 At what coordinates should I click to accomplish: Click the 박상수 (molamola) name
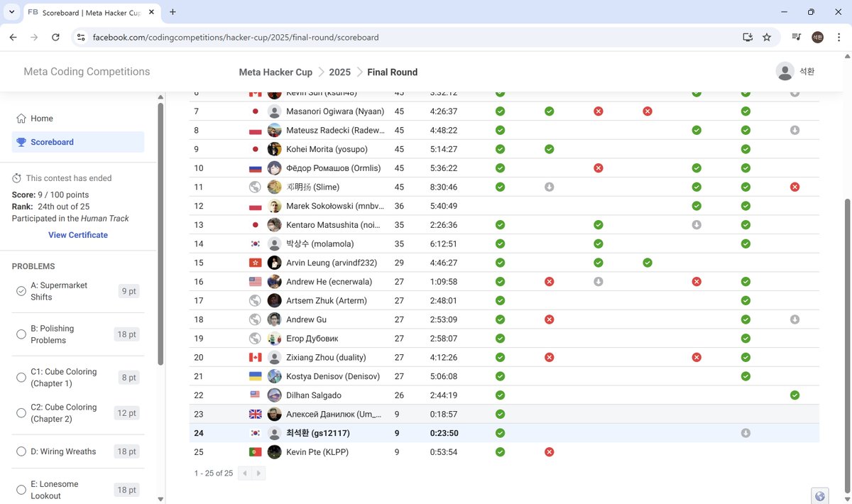pyautogui.click(x=319, y=243)
